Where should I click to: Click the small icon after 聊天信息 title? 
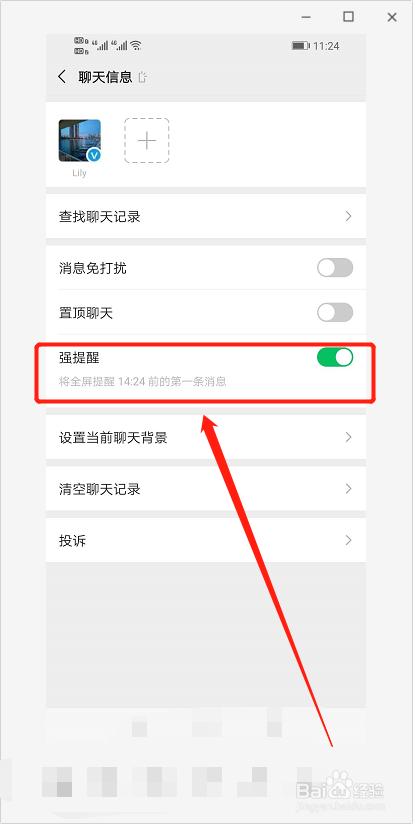point(142,78)
